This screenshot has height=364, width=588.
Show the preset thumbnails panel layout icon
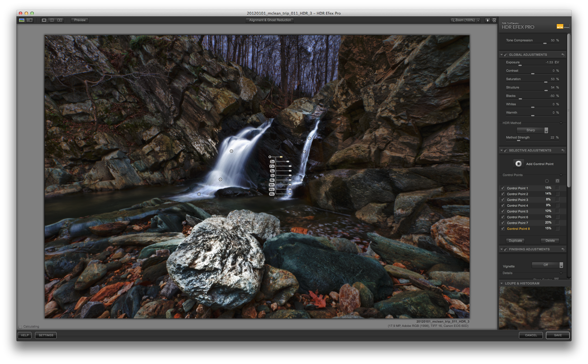tap(29, 20)
